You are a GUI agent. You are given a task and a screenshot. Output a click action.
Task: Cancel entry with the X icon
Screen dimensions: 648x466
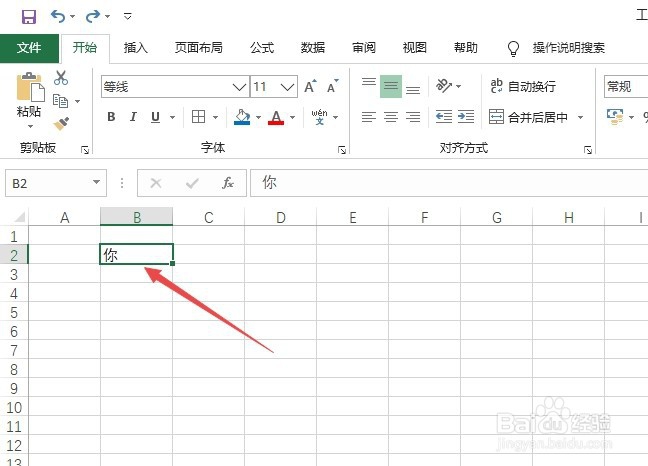click(x=156, y=183)
